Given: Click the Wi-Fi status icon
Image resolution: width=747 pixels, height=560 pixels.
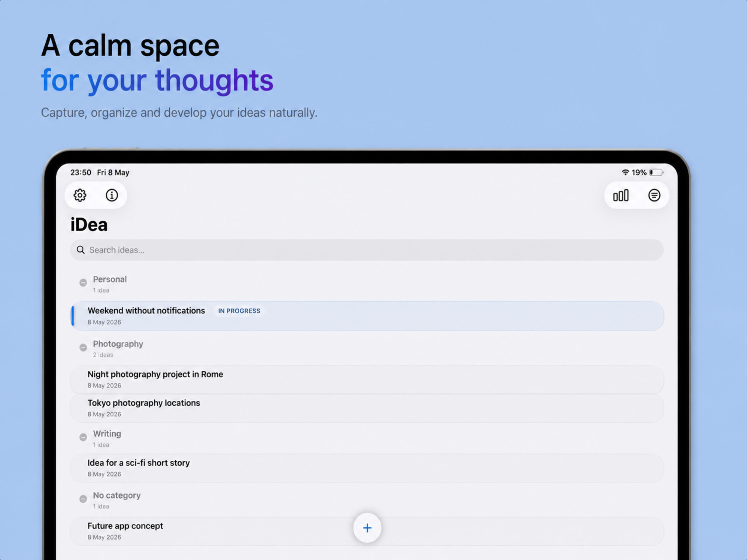Looking at the screenshot, I should (625, 173).
